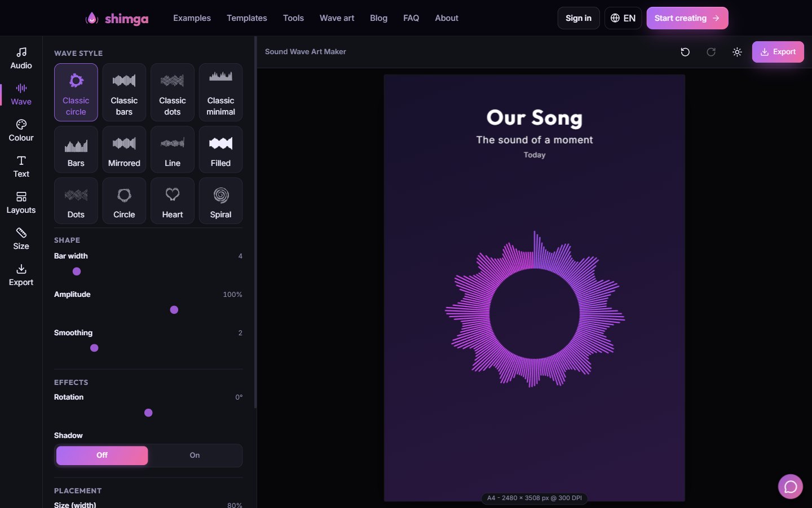Choose the Filled wave style
The width and height of the screenshot is (812, 508).
pyautogui.click(x=220, y=150)
